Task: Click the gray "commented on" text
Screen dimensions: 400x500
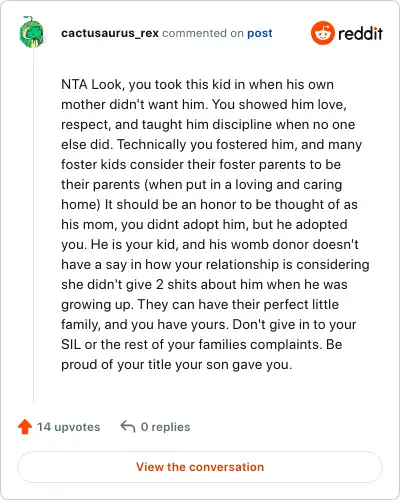Action: tap(203, 33)
